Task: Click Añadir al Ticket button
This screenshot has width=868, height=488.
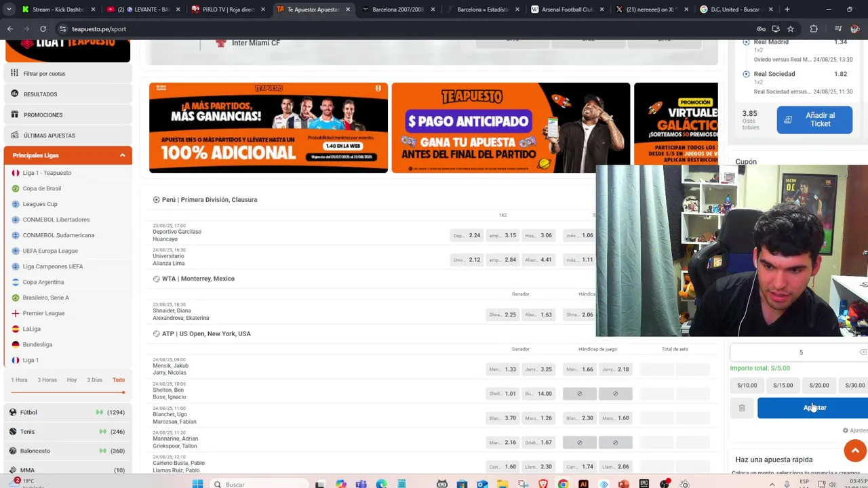Action: click(814, 120)
